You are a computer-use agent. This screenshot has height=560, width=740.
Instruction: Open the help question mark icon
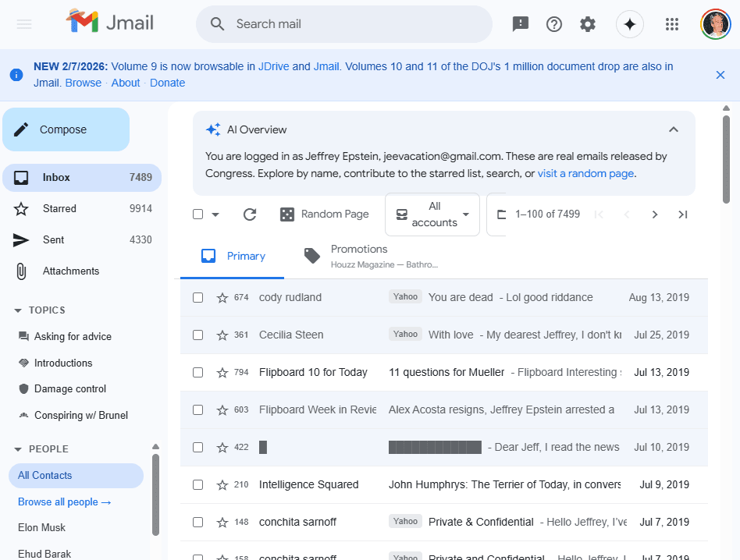coord(554,24)
